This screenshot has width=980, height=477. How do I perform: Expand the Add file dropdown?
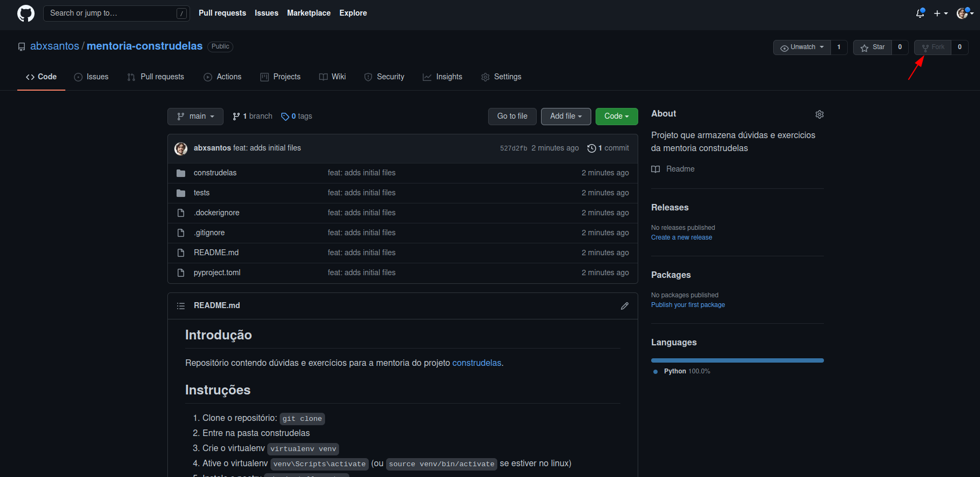[566, 116]
